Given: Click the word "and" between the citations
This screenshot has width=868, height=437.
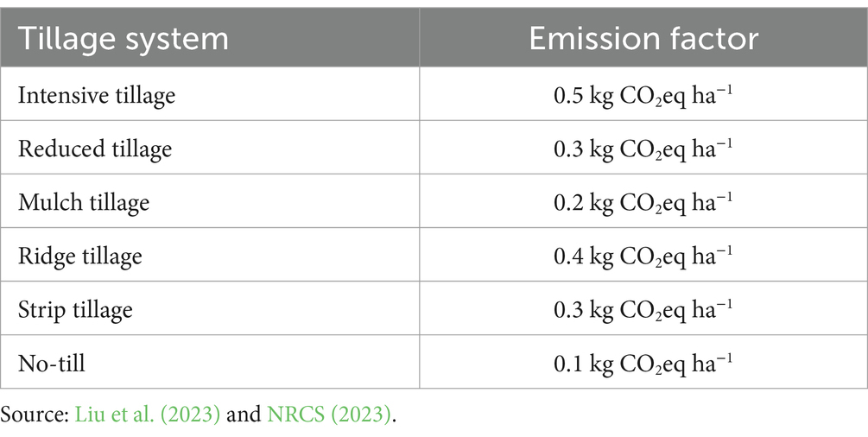Looking at the screenshot, I should coord(244,414).
